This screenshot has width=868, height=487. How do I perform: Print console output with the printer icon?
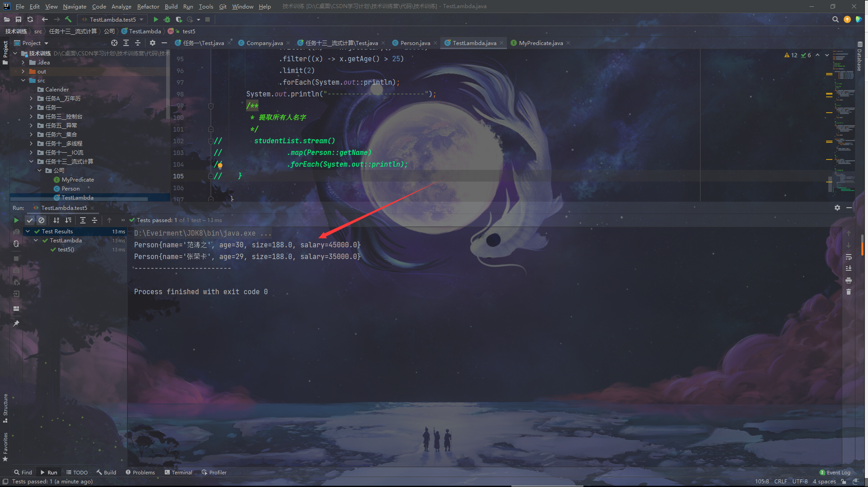click(x=849, y=280)
